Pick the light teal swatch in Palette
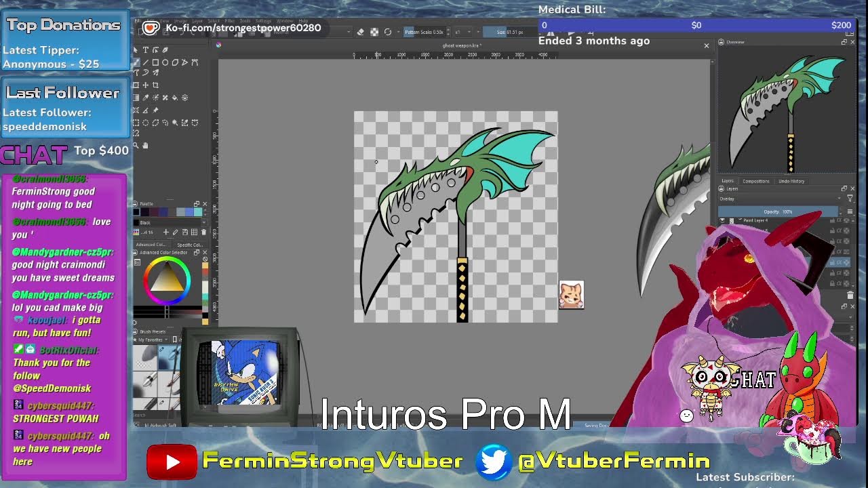This screenshot has width=868, height=488. coord(198,212)
